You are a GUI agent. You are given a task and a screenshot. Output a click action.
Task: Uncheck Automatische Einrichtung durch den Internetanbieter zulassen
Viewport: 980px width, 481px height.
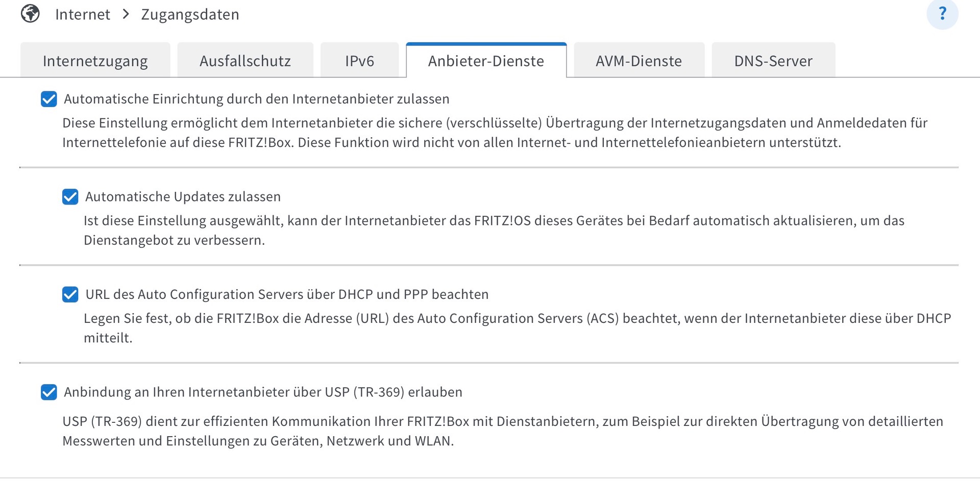tap(49, 99)
